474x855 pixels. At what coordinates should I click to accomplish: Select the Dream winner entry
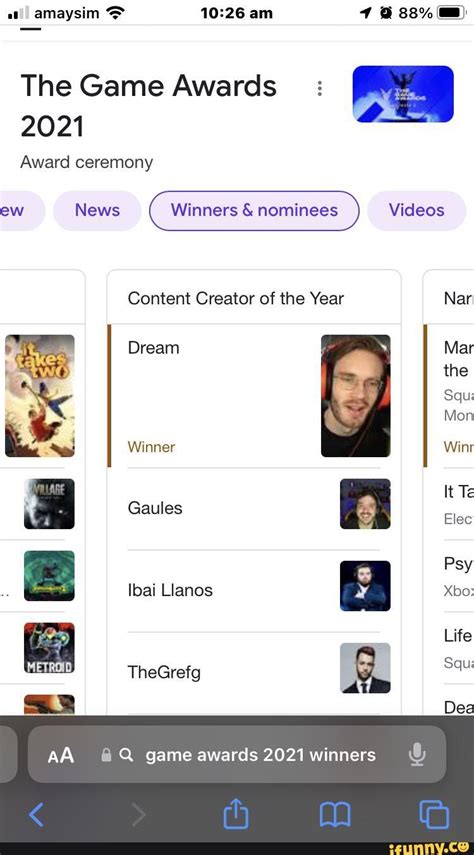click(x=254, y=396)
